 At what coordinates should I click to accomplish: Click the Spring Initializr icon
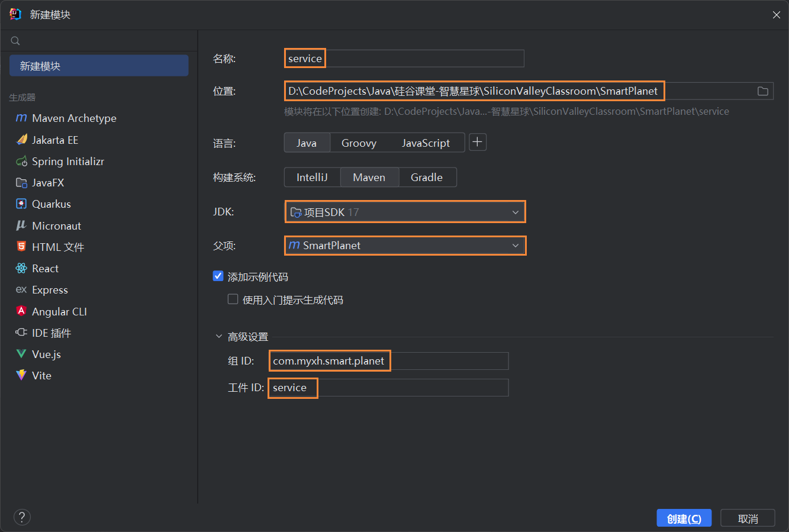[x=21, y=161]
